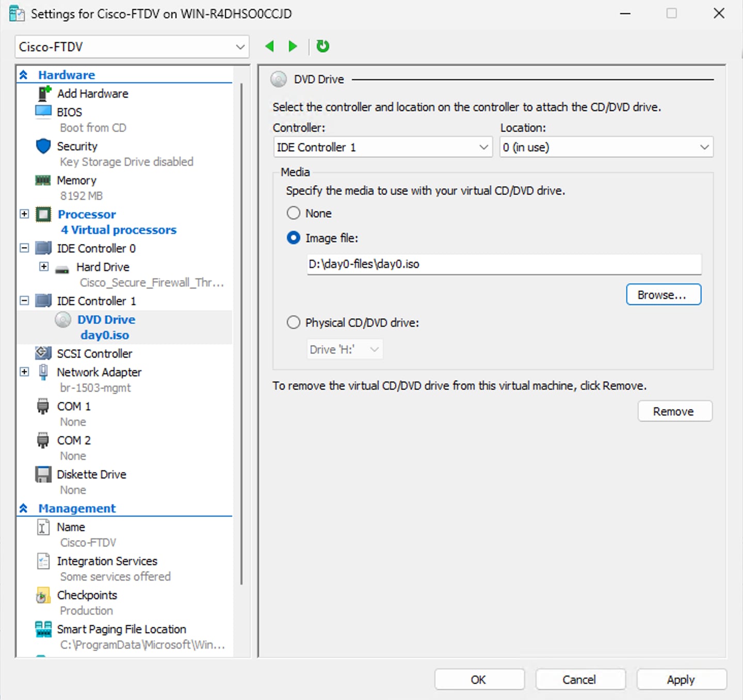Click the COM 2 port icon

tap(43, 440)
